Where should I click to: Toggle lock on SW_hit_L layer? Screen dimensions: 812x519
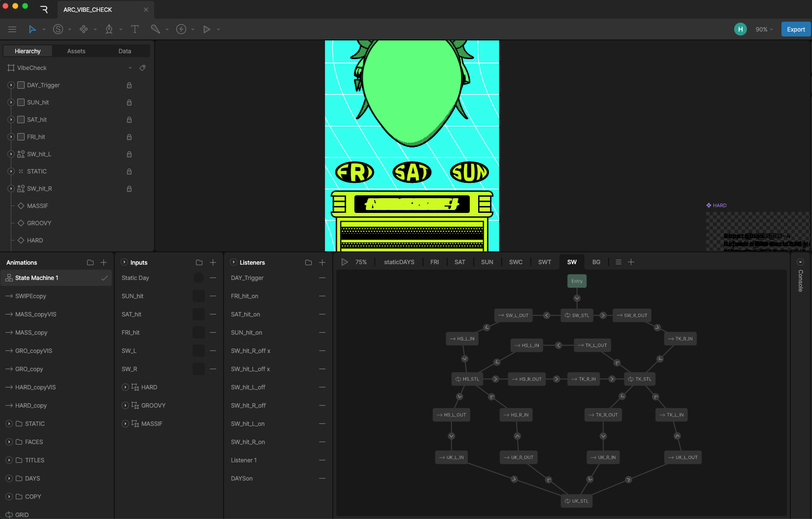coord(129,154)
